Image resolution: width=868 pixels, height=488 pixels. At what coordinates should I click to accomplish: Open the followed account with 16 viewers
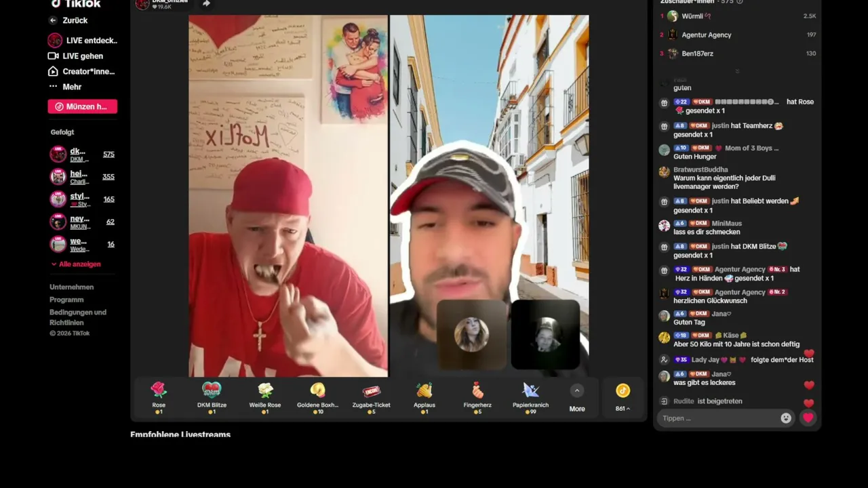(82, 244)
